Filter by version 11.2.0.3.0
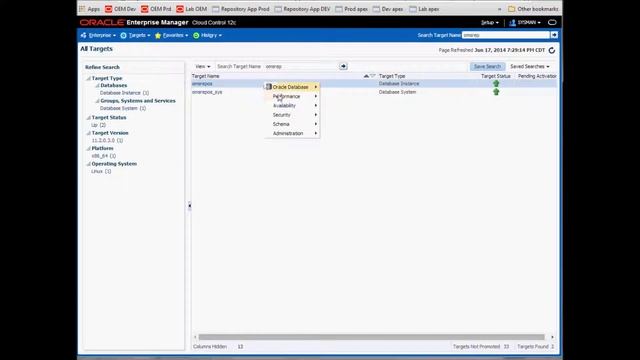Image resolution: width=640 pixels, height=360 pixels. (x=107, y=140)
